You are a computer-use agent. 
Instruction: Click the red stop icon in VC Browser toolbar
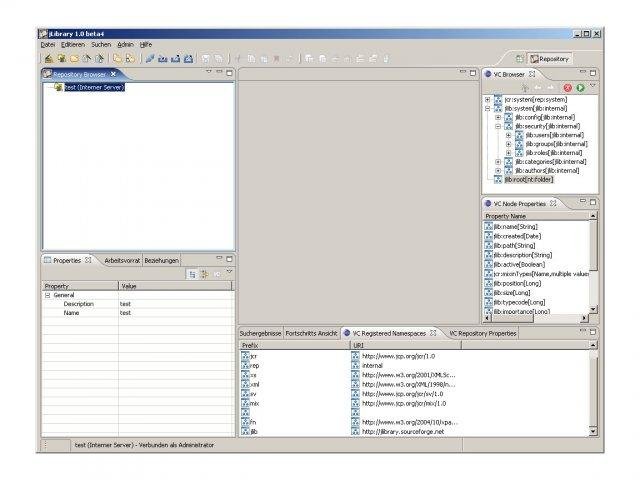[x=568, y=87]
